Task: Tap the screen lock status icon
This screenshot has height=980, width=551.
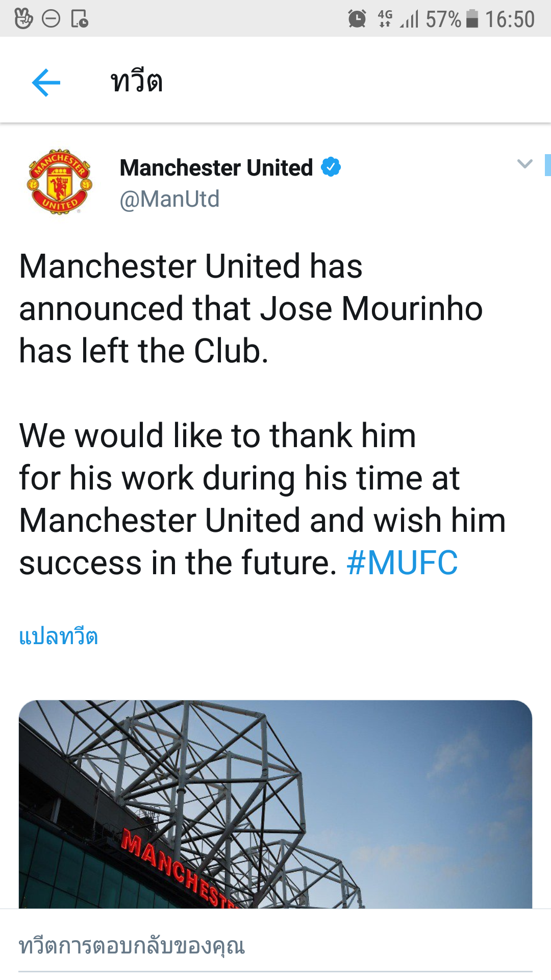Action: [79, 19]
